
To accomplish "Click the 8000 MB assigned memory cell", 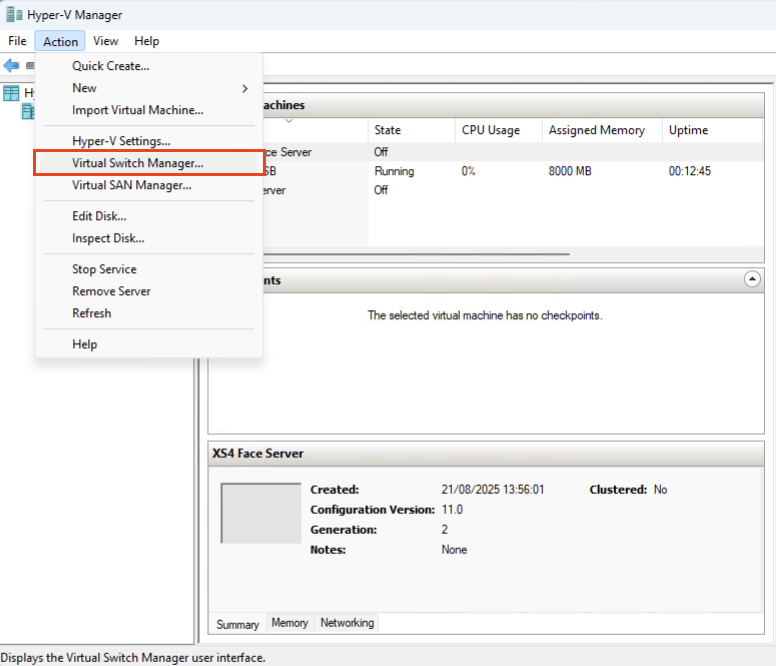I will 570,171.
